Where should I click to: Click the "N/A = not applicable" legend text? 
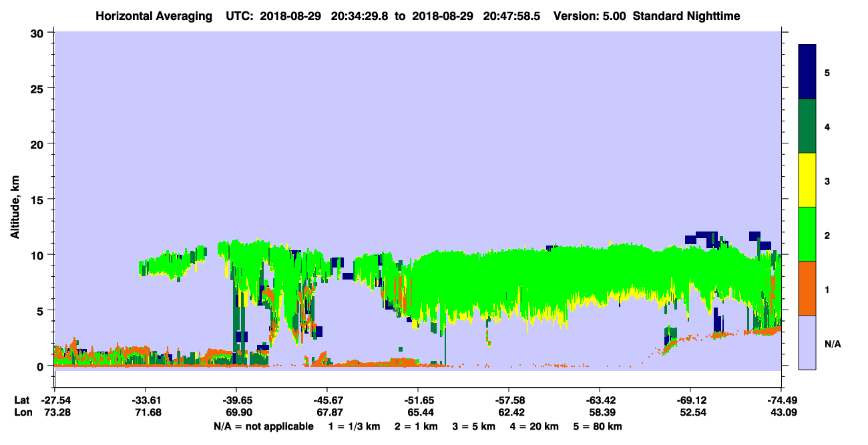click(x=263, y=426)
